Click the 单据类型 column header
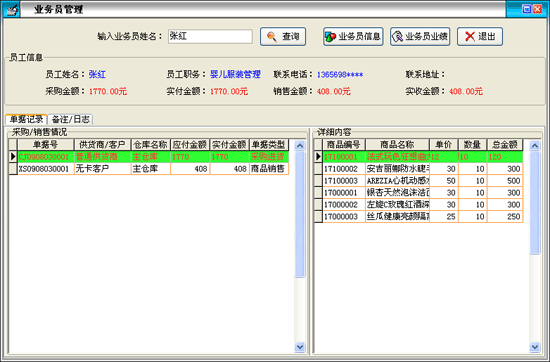 pos(269,145)
